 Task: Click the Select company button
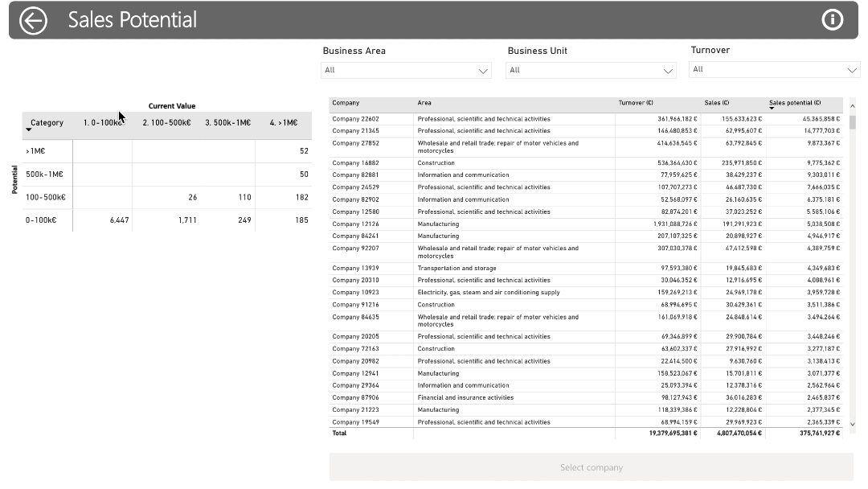tap(592, 467)
